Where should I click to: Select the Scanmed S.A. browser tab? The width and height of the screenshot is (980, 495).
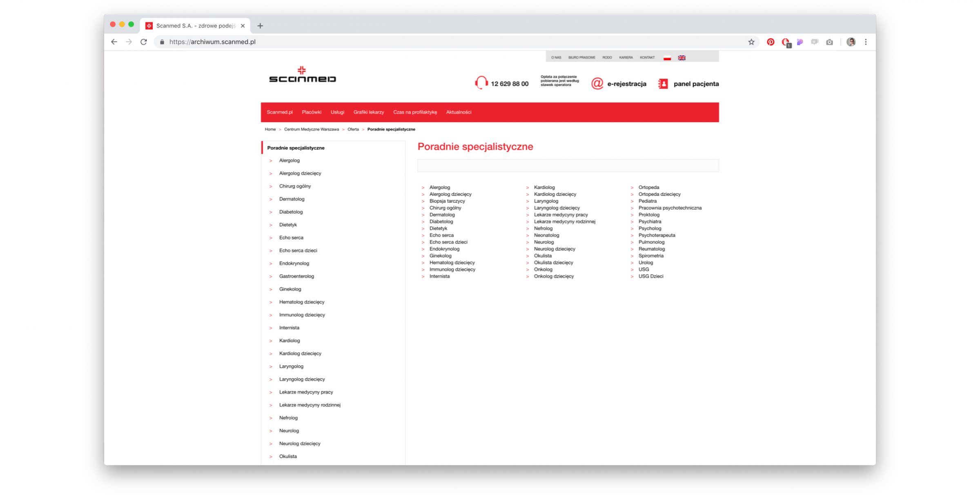pos(195,26)
